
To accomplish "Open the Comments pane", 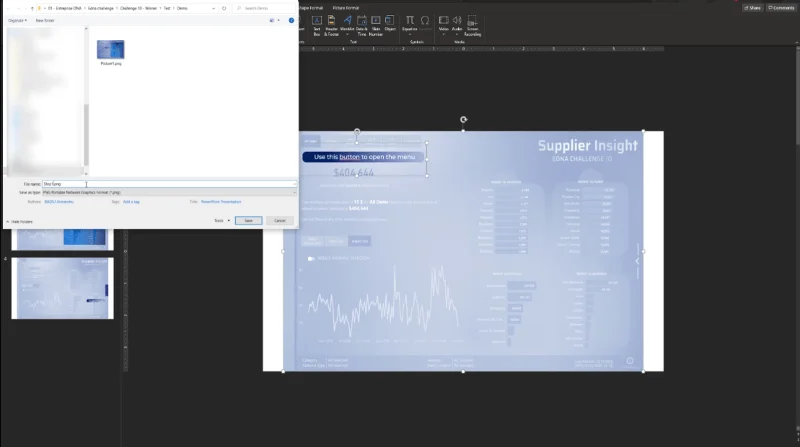I will point(781,8).
